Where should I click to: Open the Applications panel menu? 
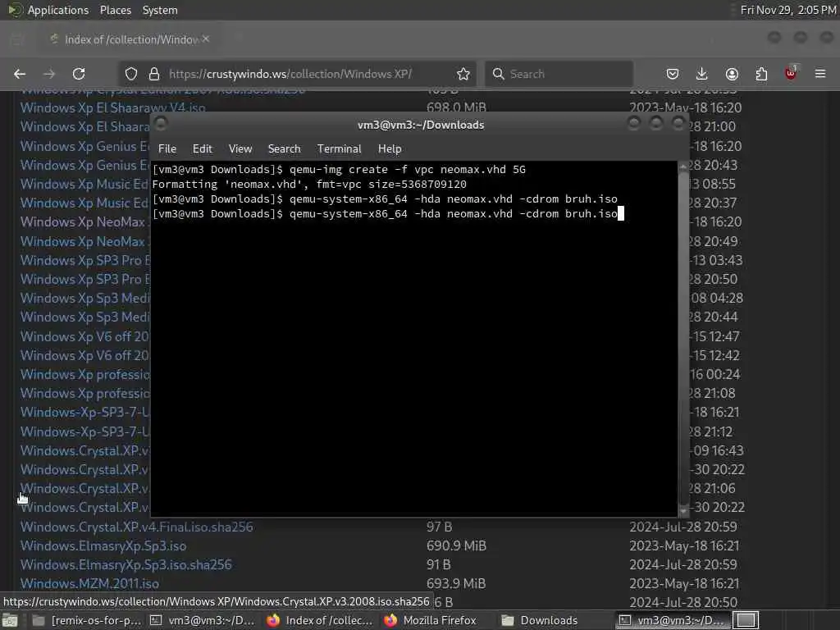pos(58,10)
